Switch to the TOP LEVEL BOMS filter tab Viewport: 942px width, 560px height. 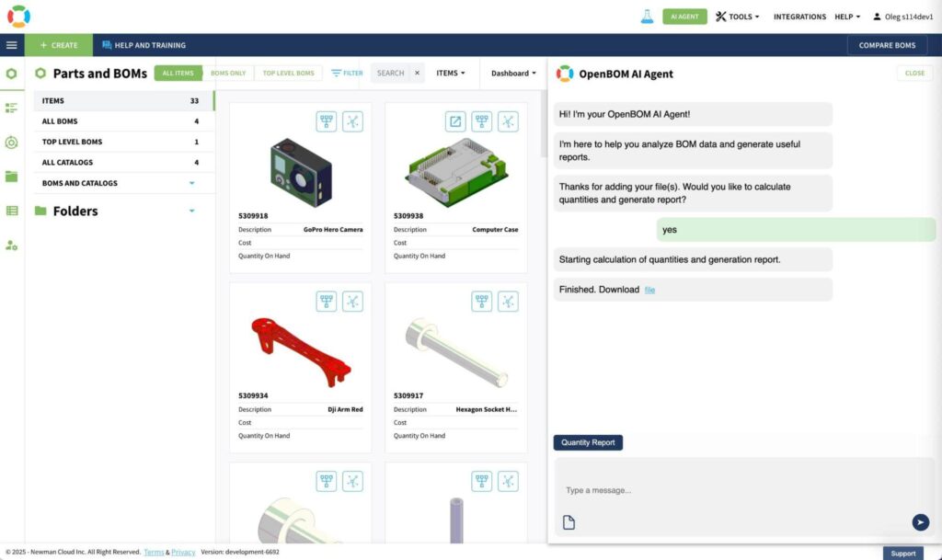288,74
